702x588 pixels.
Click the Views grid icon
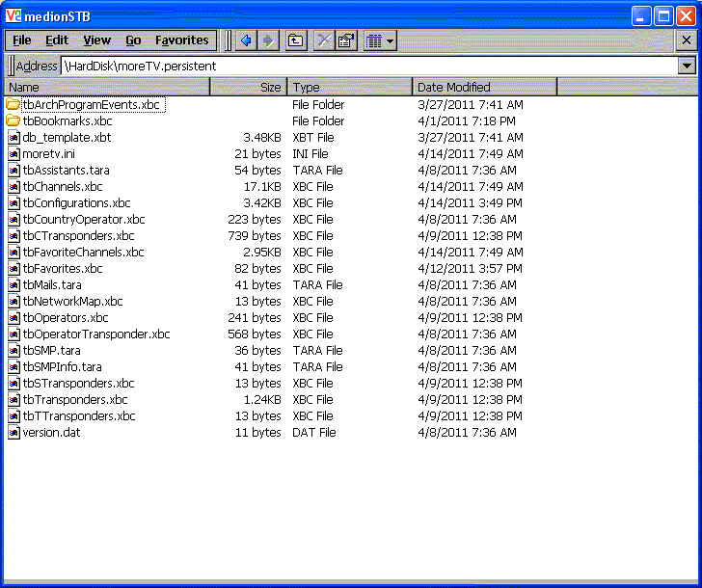(x=374, y=41)
